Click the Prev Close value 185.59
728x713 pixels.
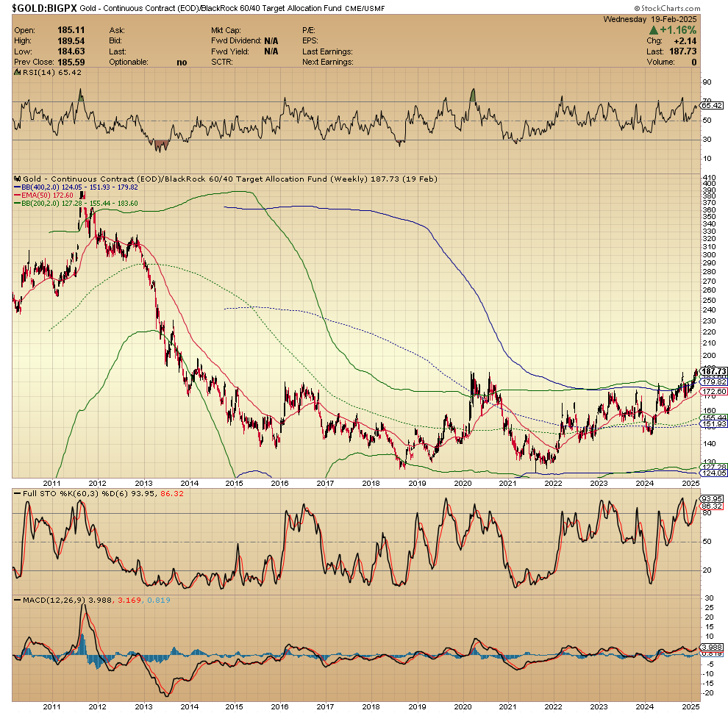pos(71,62)
